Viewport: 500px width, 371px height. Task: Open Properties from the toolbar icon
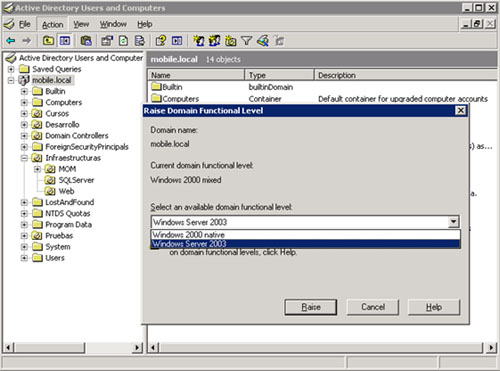pos(107,41)
